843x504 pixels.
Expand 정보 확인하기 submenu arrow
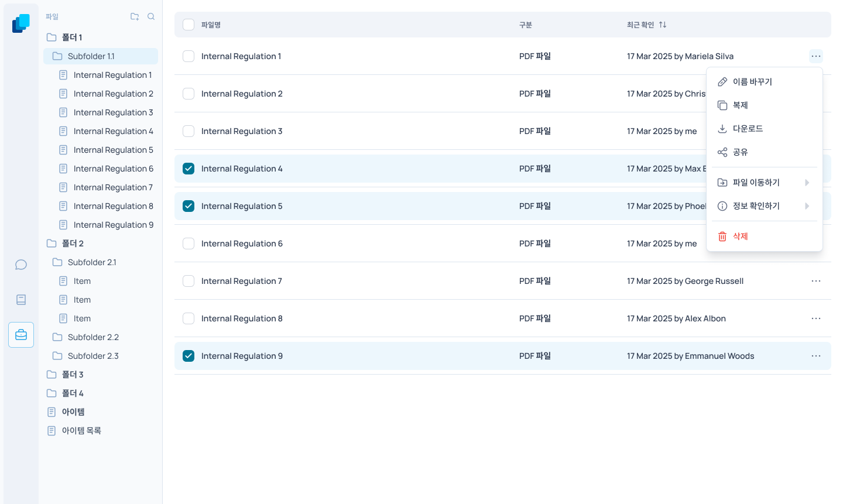coord(807,206)
